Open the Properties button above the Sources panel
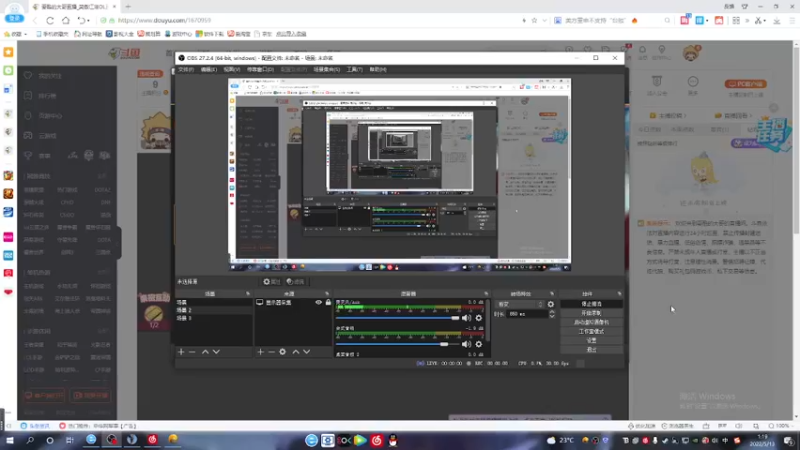This screenshot has height=450, width=800. pos(271,282)
